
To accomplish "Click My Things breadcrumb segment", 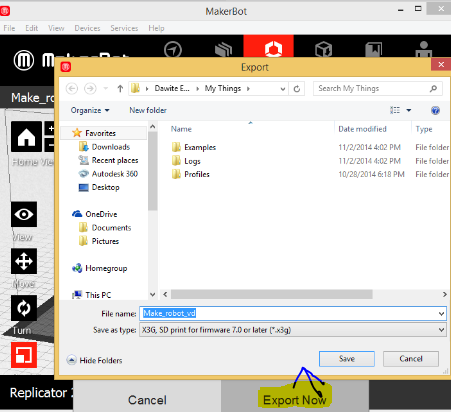I will click(223, 88).
